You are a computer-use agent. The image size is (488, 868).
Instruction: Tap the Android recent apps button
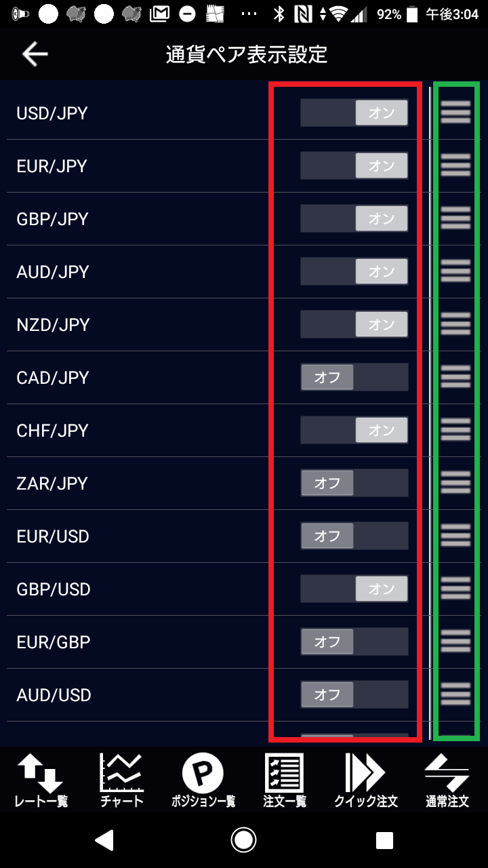384,840
